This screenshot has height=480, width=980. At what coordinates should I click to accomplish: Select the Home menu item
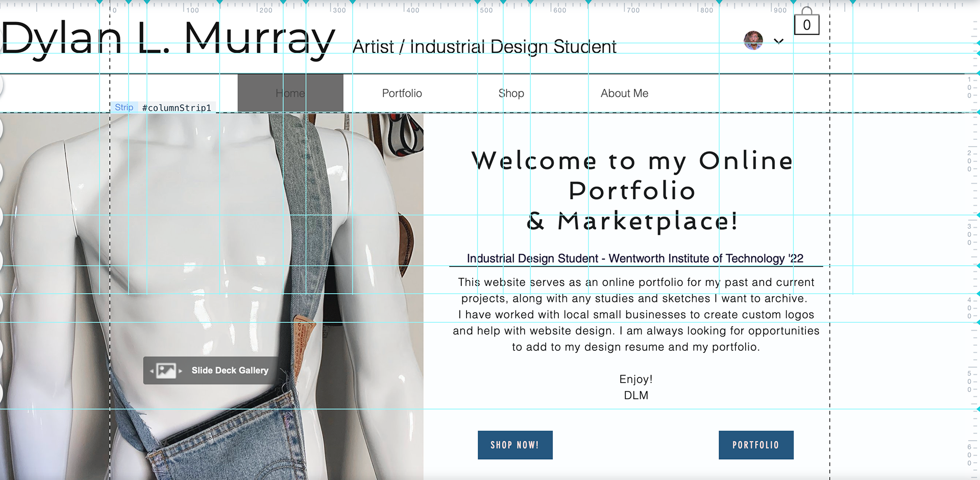290,93
